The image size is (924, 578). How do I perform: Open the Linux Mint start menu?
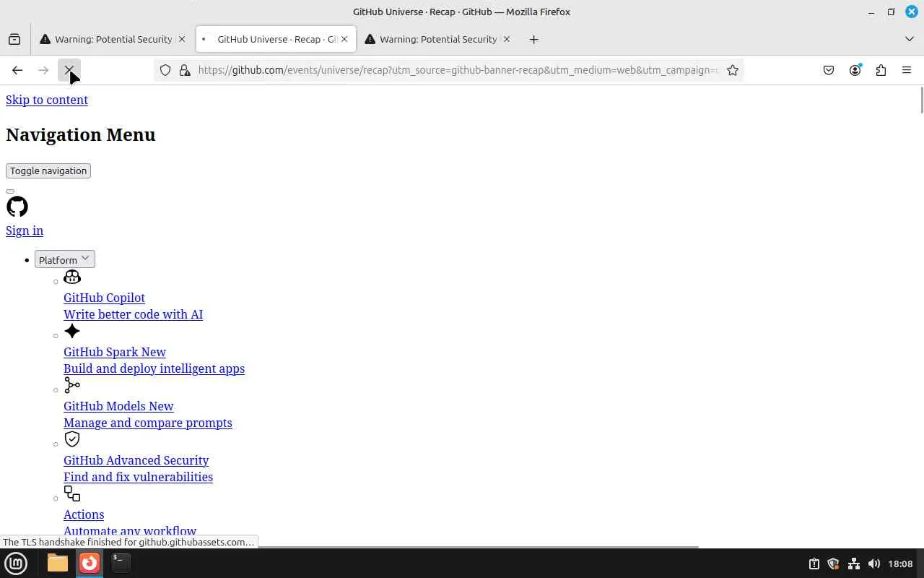click(16, 564)
